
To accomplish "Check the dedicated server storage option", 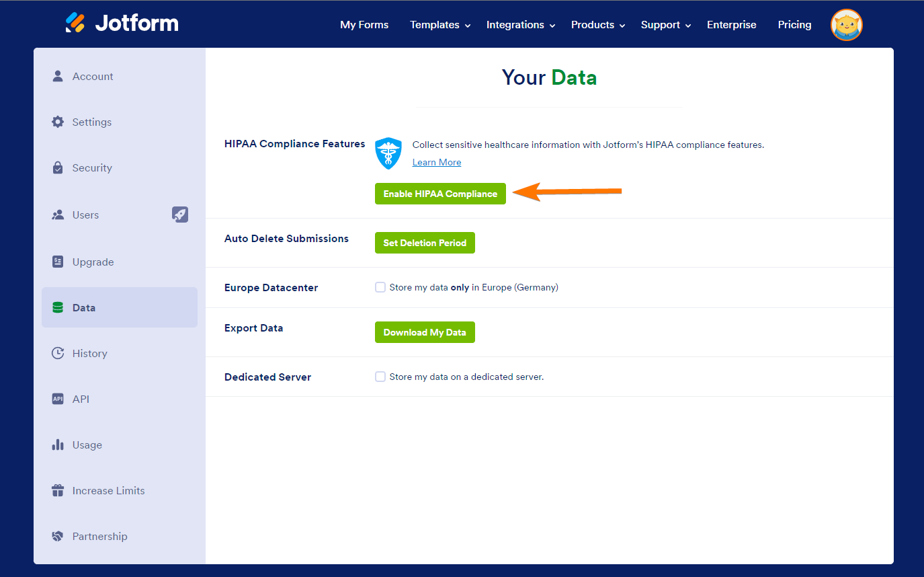I will [x=380, y=377].
